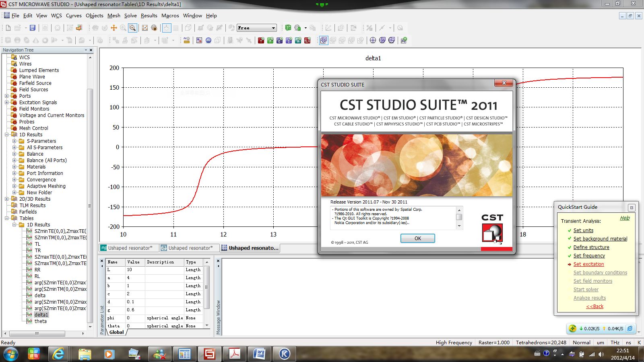This screenshot has width=644, height=362.
Task: Expand the Ports tree node
Action: point(6,96)
